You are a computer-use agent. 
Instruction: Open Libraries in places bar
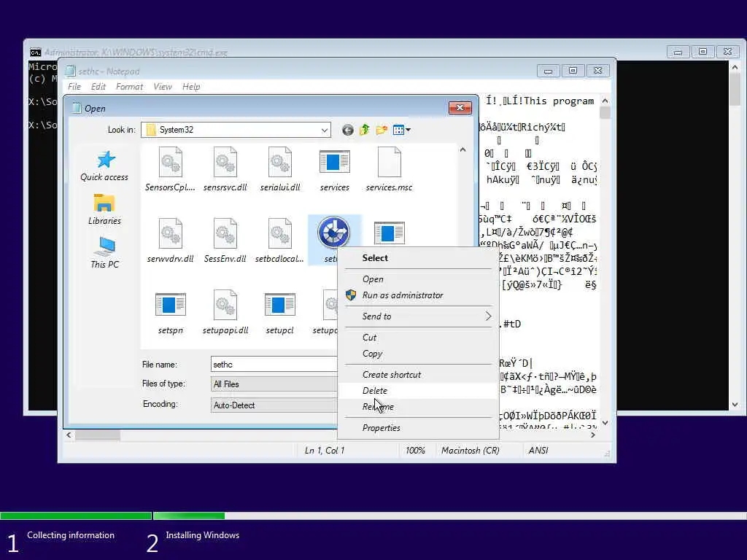click(x=104, y=209)
